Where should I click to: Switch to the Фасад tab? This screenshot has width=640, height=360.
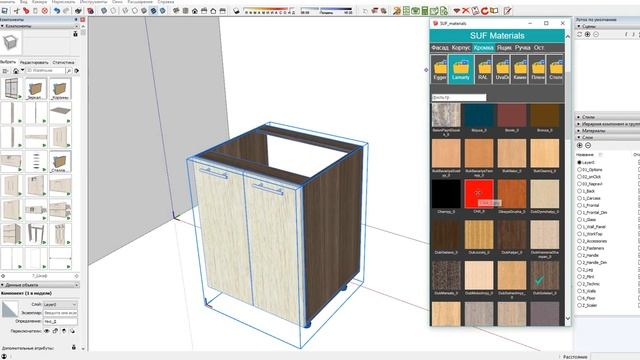point(440,48)
